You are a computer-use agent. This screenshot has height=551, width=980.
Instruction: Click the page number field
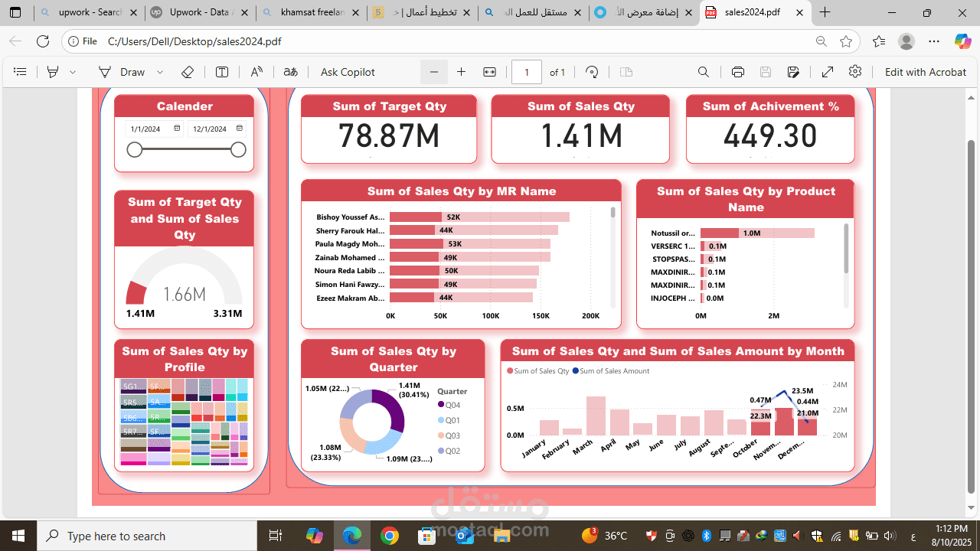tap(527, 72)
